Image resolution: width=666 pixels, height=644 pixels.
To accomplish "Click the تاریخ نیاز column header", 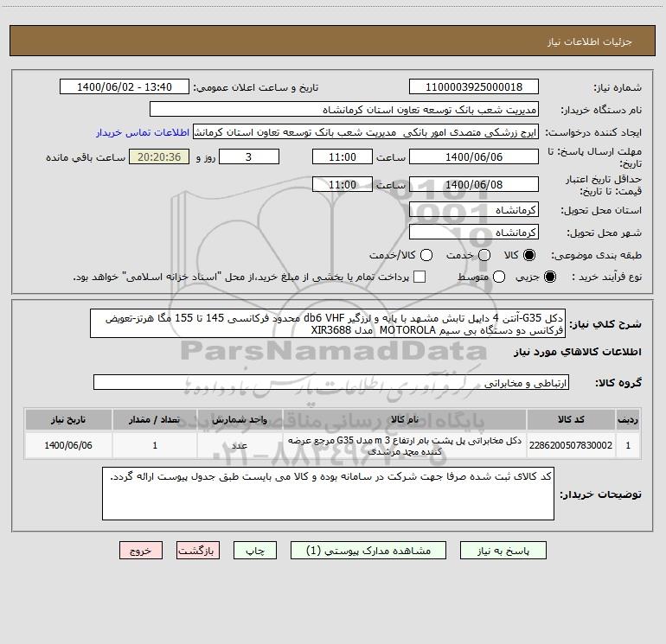I will (68, 419).
